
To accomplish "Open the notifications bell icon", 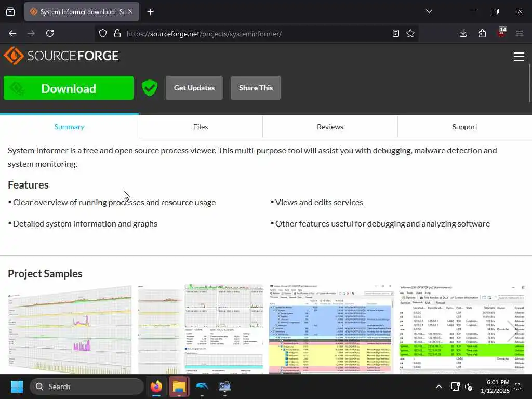I will (518, 387).
